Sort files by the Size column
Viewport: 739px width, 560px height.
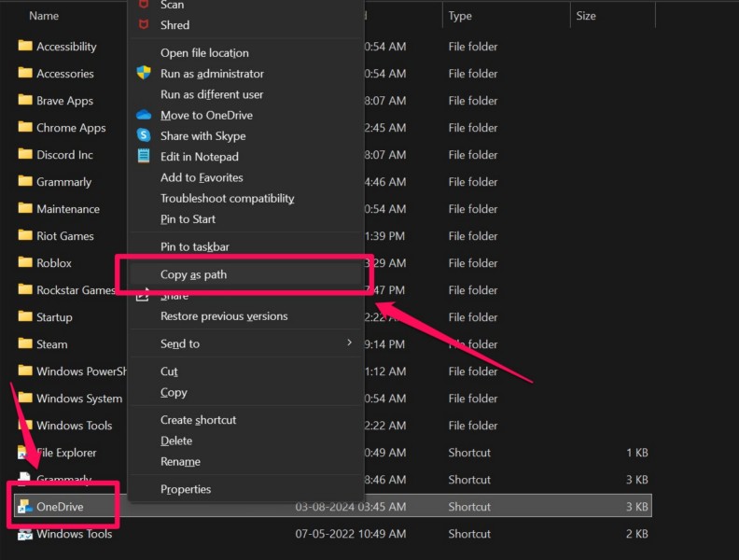pyautogui.click(x=586, y=16)
